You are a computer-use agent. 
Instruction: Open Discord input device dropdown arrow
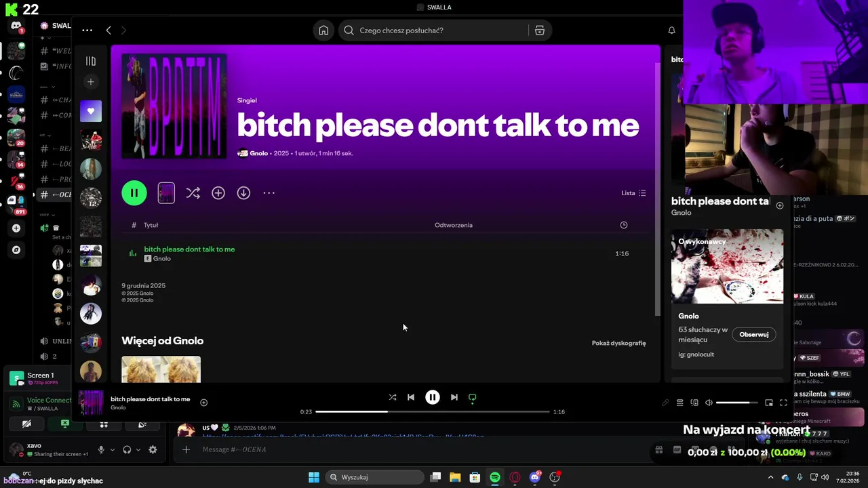[x=113, y=449]
